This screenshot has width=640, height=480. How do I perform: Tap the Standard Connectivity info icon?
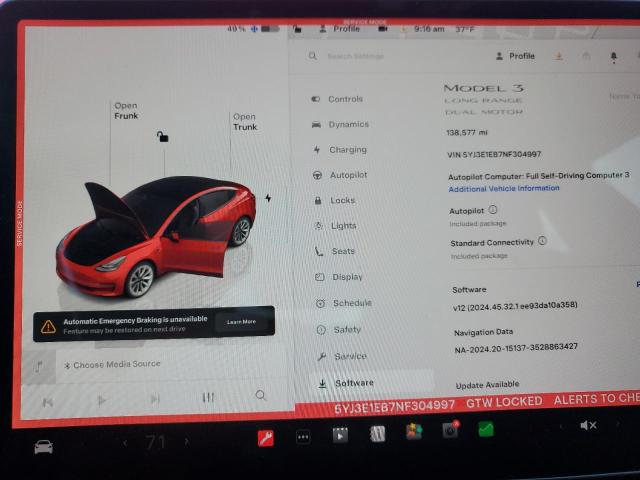coord(542,240)
